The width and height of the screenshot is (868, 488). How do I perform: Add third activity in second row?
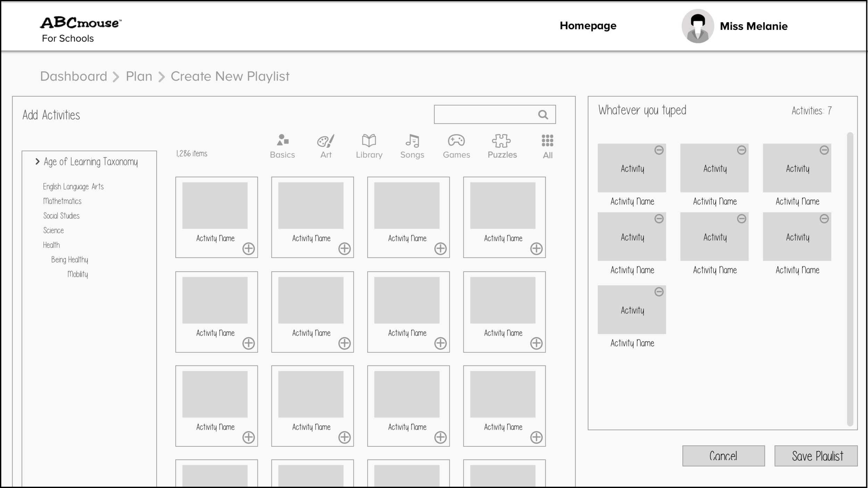[x=441, y=343]
